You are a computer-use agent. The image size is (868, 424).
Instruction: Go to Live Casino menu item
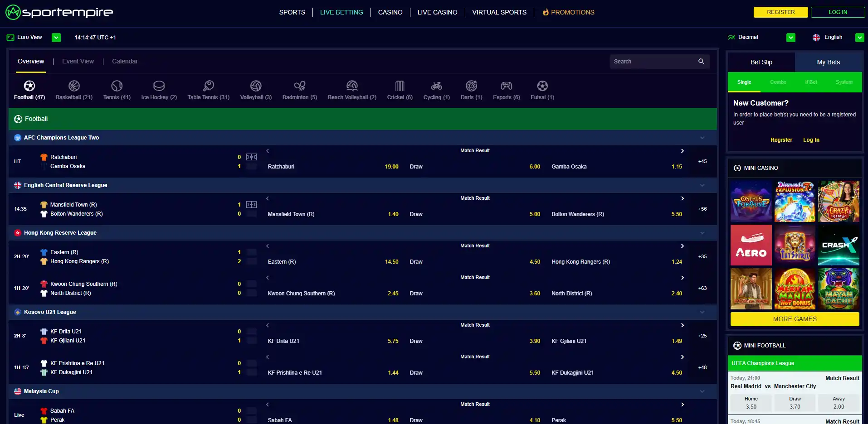pyautogui.click(x=437, y=12)
